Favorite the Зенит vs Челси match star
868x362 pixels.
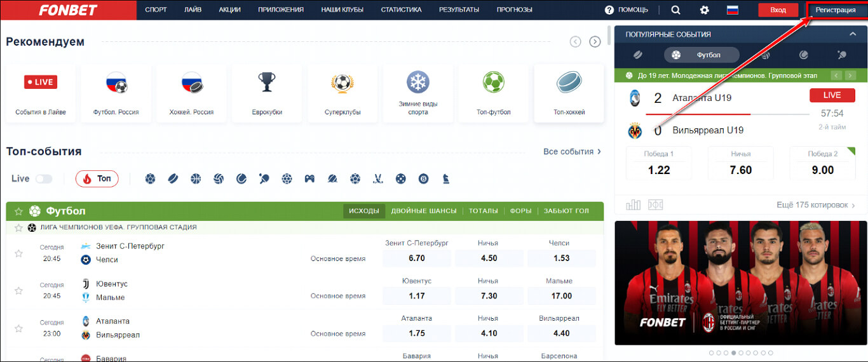(x=18, y=253)
